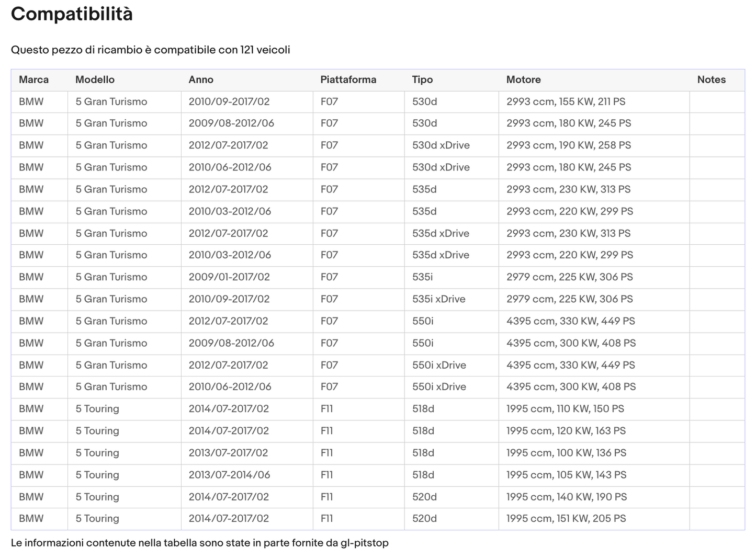Click the 140 KW, 190 PS engine cell
This screenshot has height=558, width=756.
pyautogui.click(x=566, y=497)
